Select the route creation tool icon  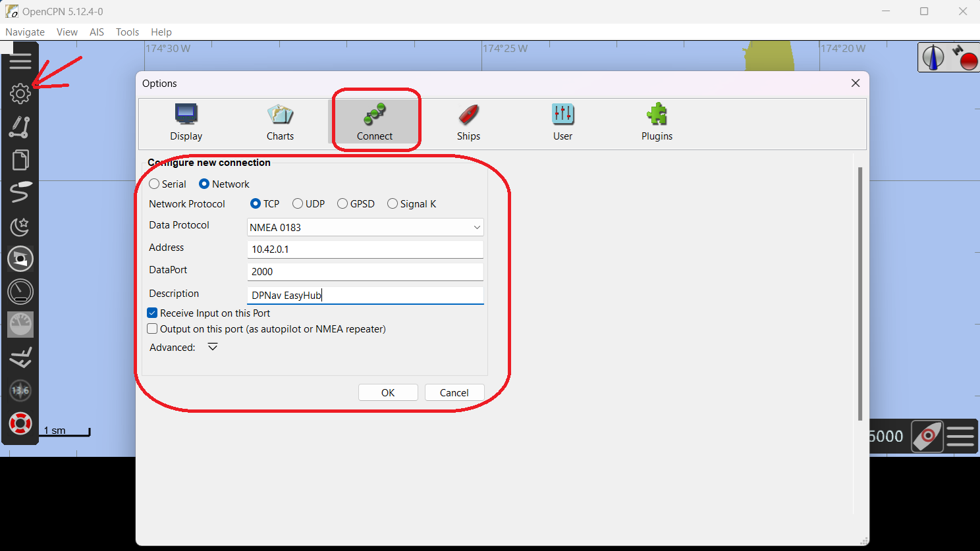[20, 126]
